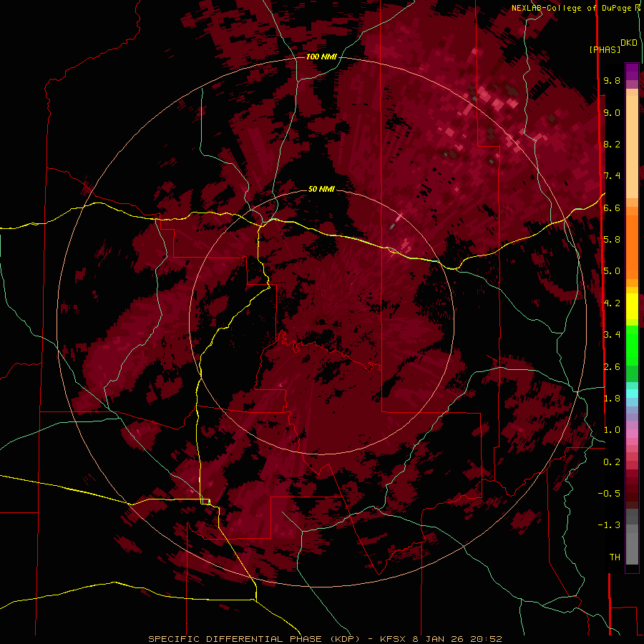Click legend value "0.2"

click(x=612, y=462)
